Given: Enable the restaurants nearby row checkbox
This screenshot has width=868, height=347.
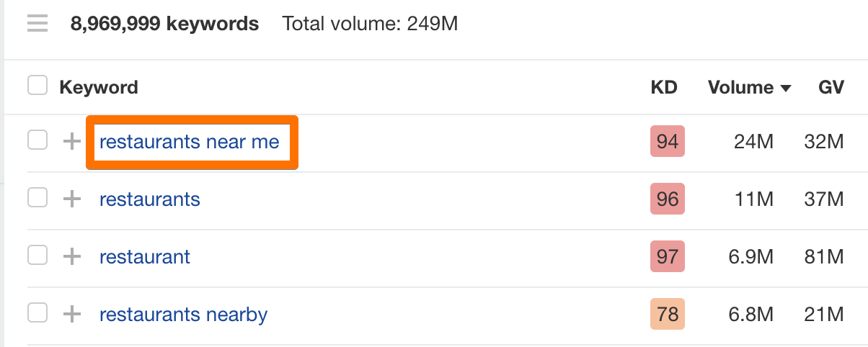Looking at the screenshot, I should click(37, 313).
